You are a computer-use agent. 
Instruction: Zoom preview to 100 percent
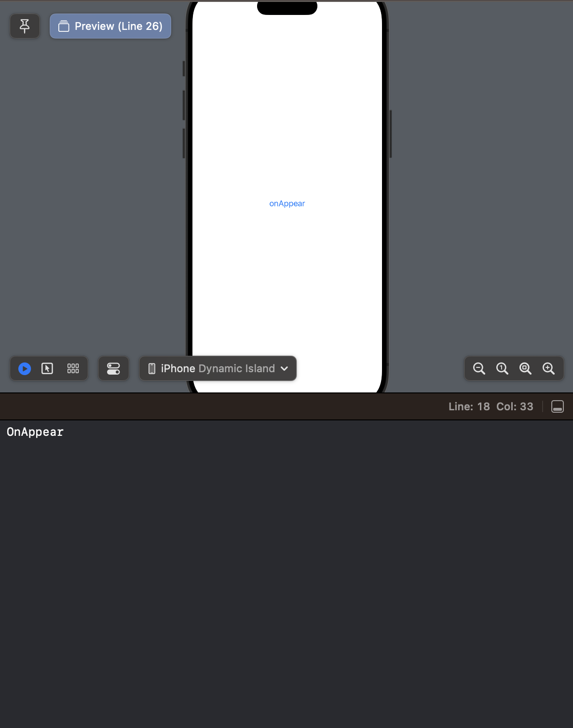(502, 369)
